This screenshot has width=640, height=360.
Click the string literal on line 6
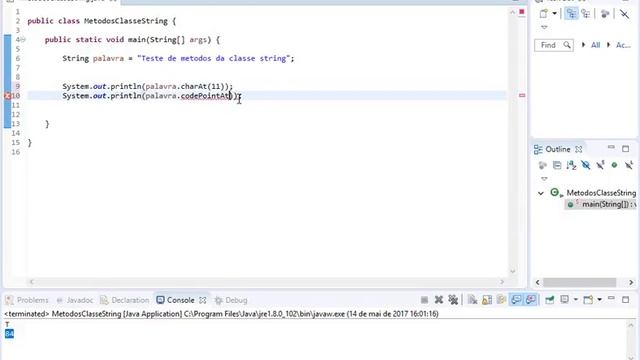click(x=213, y=58)
